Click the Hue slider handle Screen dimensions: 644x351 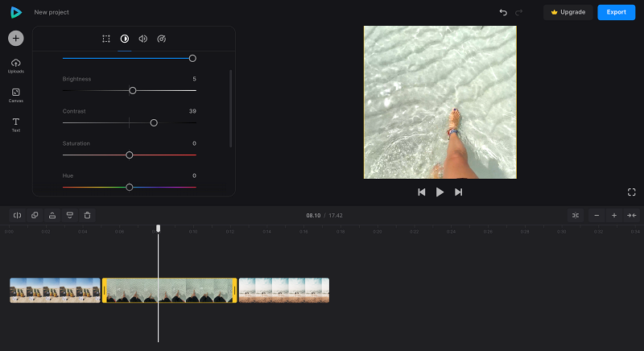click(130, 188)
